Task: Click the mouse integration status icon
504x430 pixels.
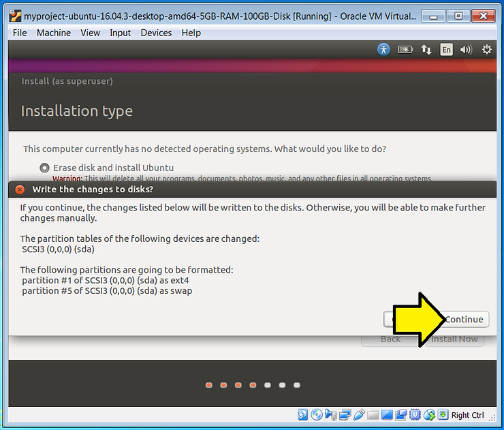Action: tap(429, 415)
